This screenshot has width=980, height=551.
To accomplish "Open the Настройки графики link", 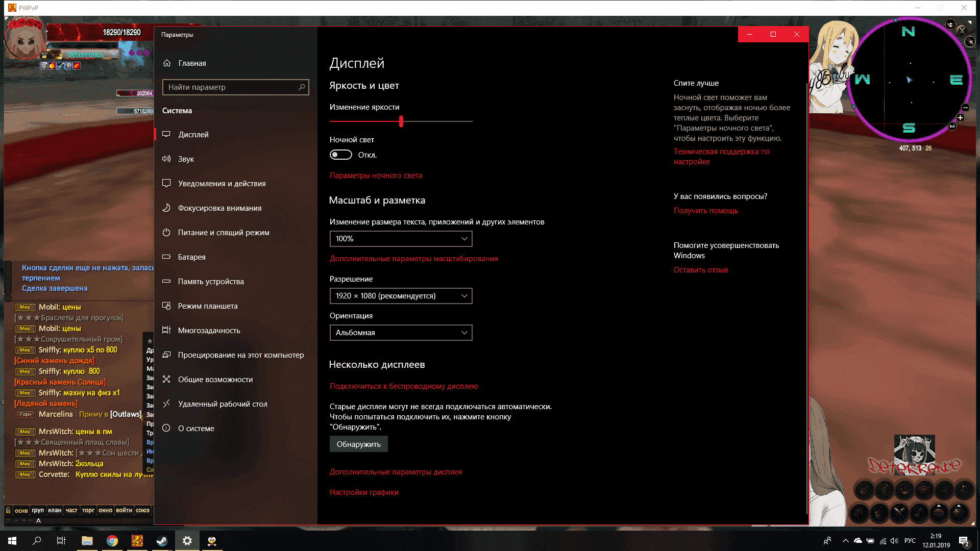I will (x=364, y=492).
